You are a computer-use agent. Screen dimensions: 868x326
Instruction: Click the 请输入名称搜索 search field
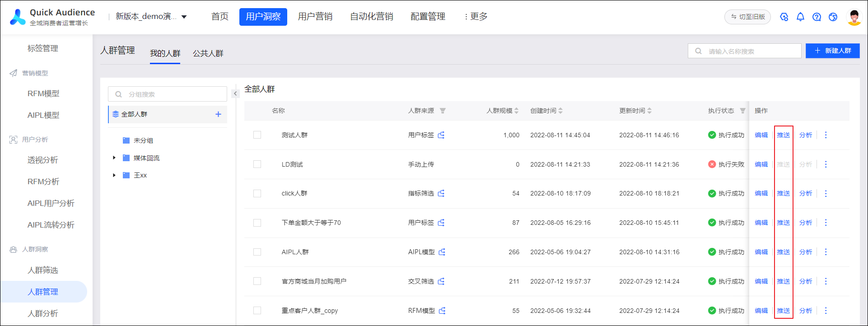pyautogui.click(x=744, y=51)
